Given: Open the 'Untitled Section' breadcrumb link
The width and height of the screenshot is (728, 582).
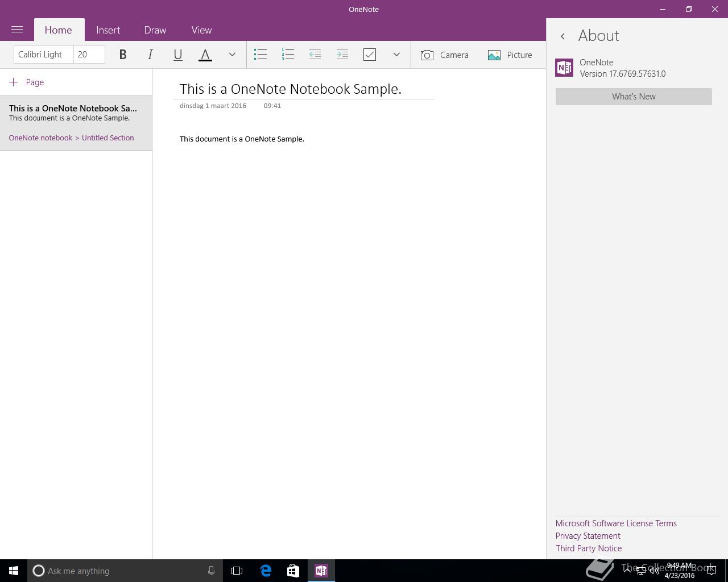Looking at the screenshot, I should click(x=108, y=138).
